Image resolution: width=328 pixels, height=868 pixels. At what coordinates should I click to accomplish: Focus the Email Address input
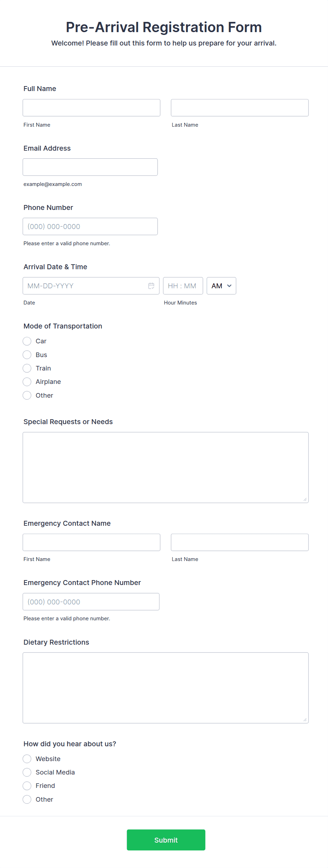[x=90, y=167]
